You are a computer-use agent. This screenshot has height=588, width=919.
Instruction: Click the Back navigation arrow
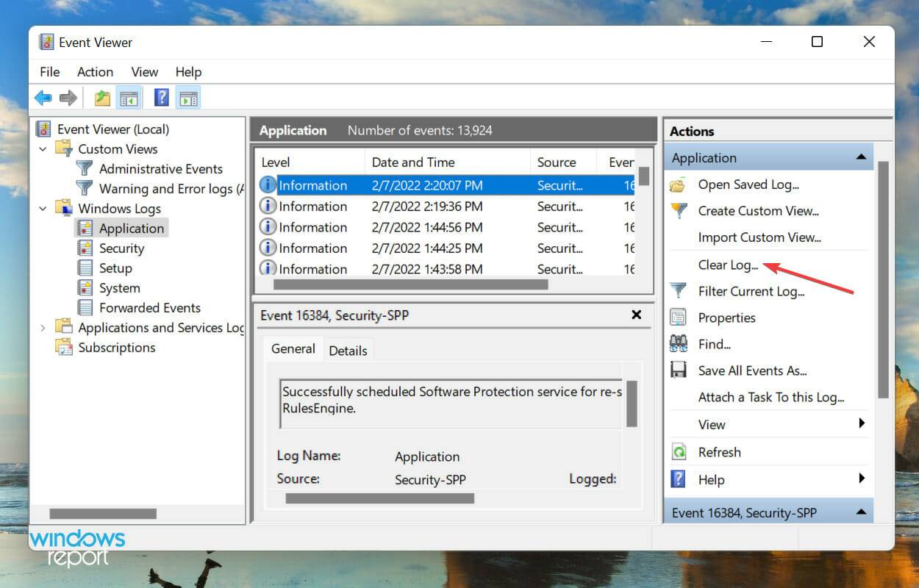click(43, 96)
